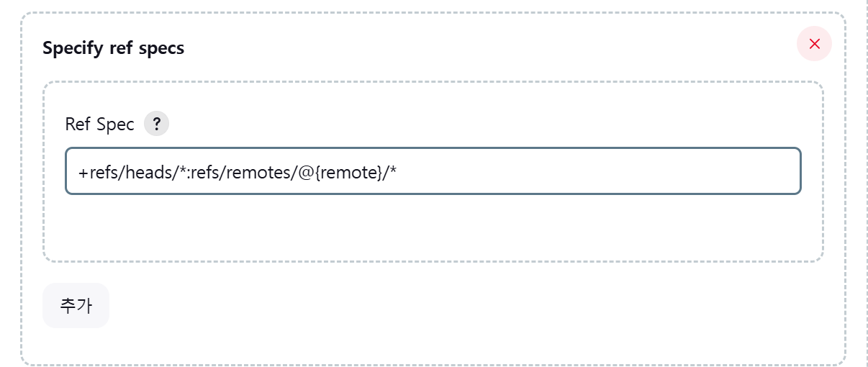This screenshot has height=367, width=868.
Task: Toggle the gray ? help bubble
Action: [156, 124]
